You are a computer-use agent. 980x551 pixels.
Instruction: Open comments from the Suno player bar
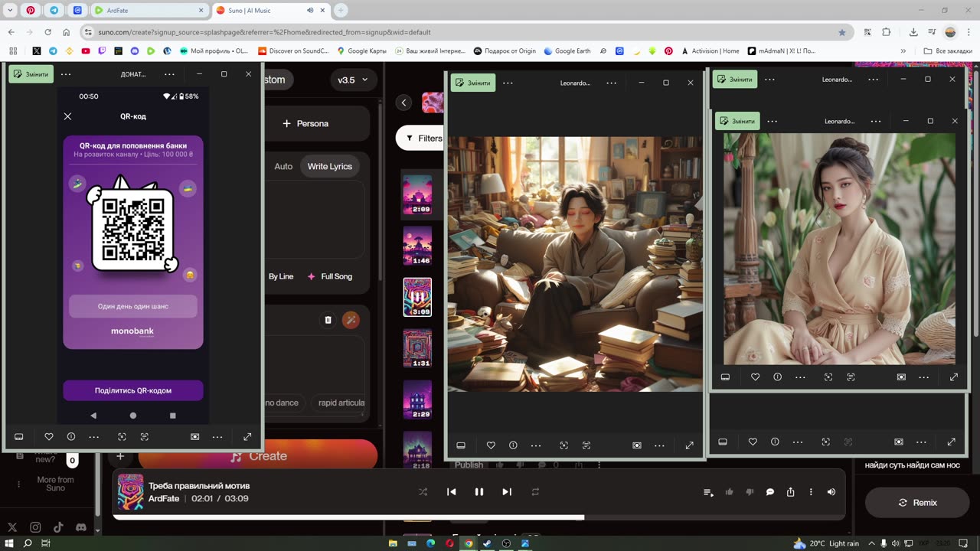pyautogui.click(x=770, y=492)
